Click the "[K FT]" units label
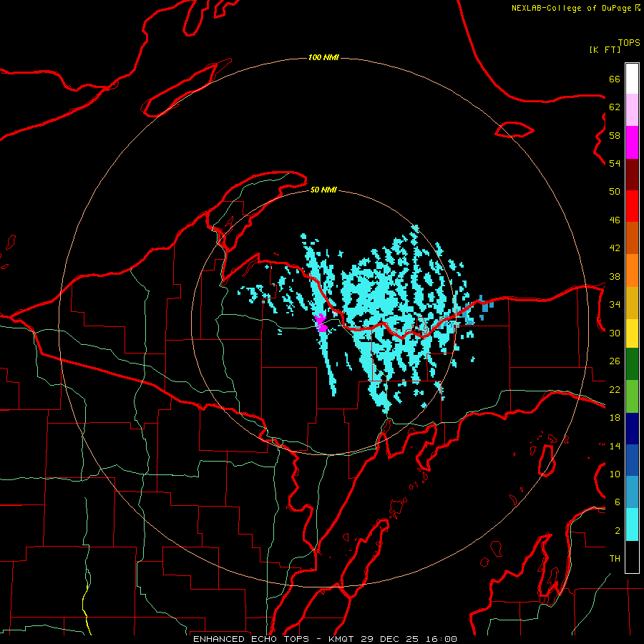This screenshot has width=644, height=644. pyautogui.click(x=605, y=49)
